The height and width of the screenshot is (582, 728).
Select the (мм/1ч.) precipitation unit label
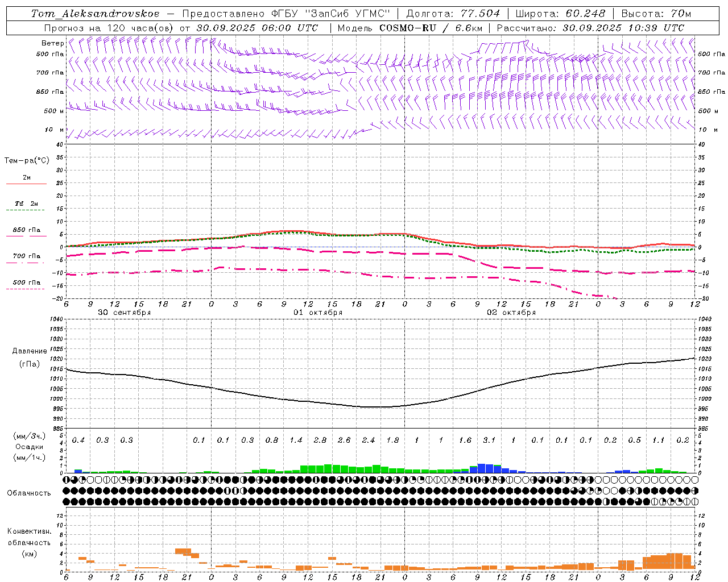[x=30, y=458]
